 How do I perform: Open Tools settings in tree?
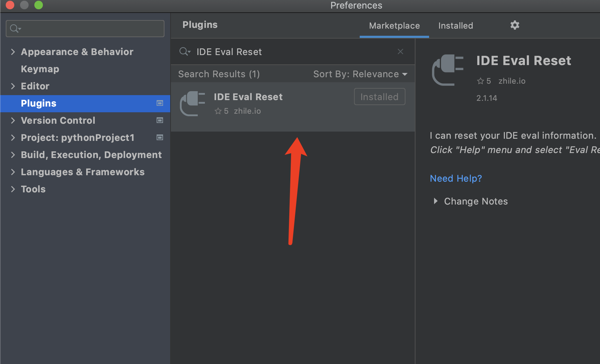coord(33,189)
